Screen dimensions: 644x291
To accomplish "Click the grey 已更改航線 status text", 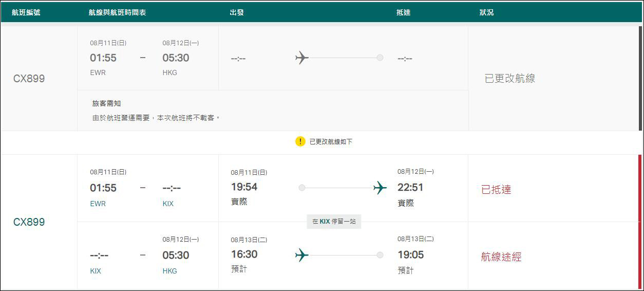I will pos(510,79).
